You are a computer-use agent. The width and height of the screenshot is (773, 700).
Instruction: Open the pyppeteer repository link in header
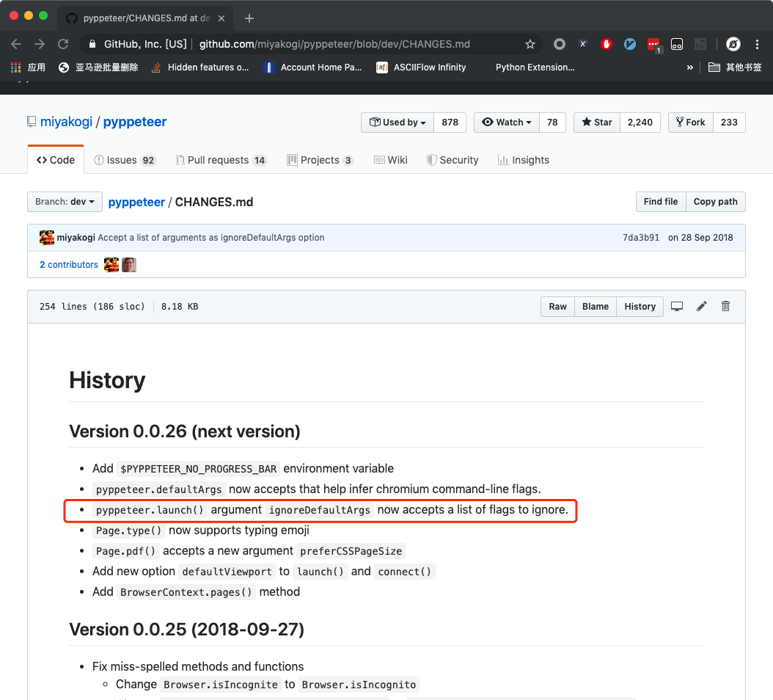tap(135, 122)
